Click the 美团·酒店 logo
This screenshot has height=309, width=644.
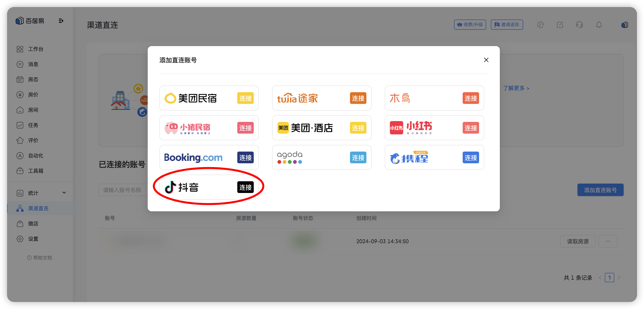coord(305,128)
